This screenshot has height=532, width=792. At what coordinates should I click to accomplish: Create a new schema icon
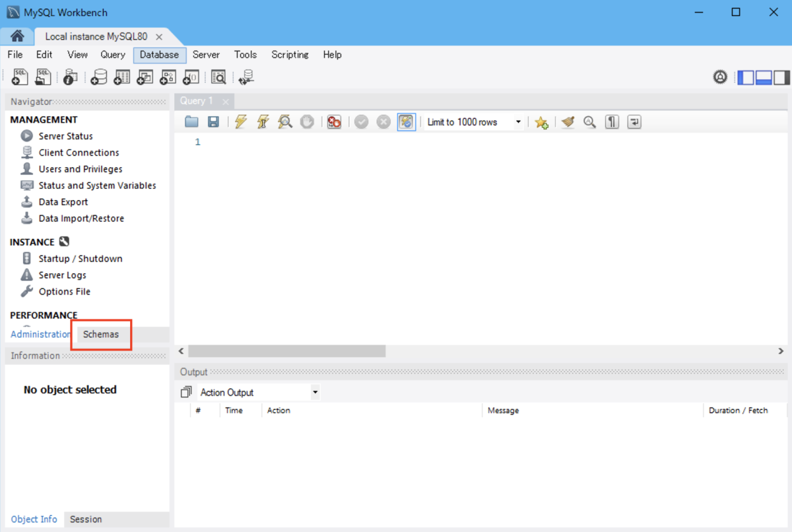[99, 77]
